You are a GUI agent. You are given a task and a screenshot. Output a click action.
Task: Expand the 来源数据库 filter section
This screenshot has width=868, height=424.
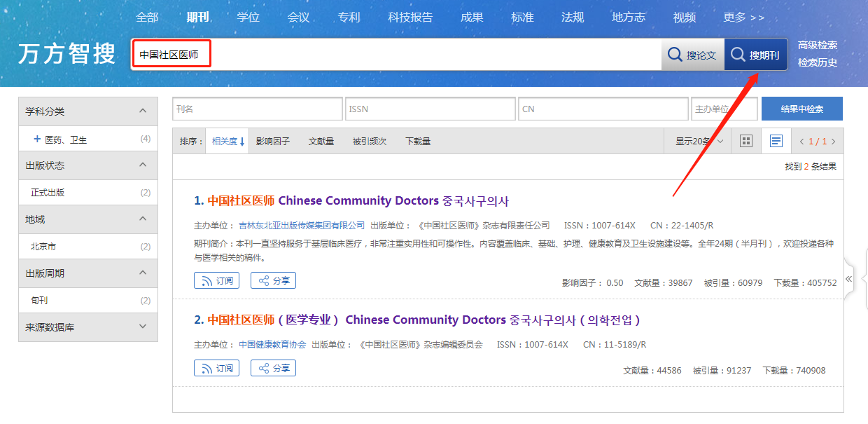point(143,327)
